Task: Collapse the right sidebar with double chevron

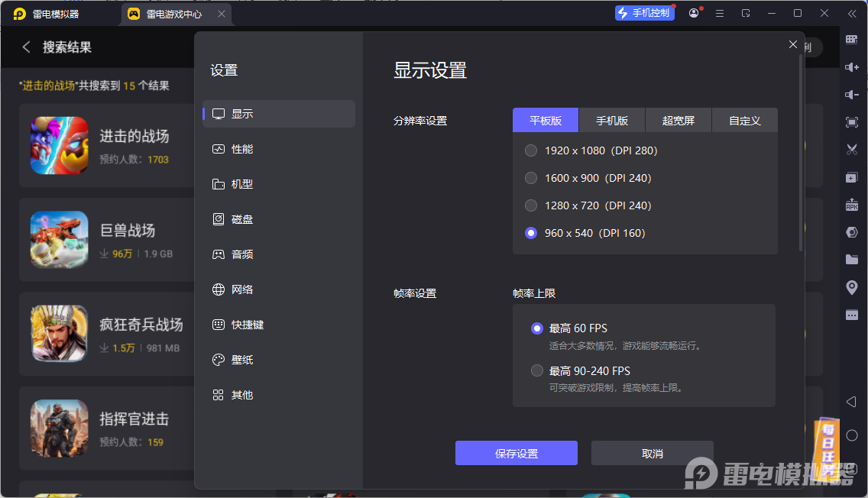Action: click(852, 14)
